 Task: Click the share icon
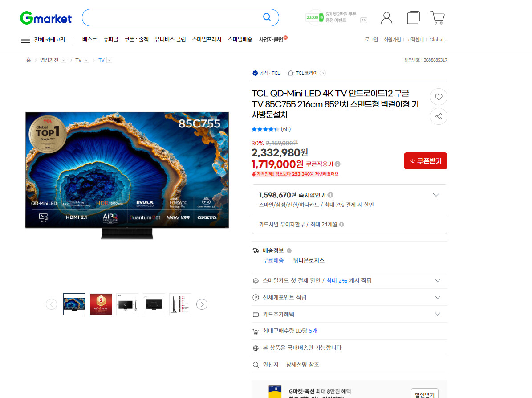click(439, 116)
